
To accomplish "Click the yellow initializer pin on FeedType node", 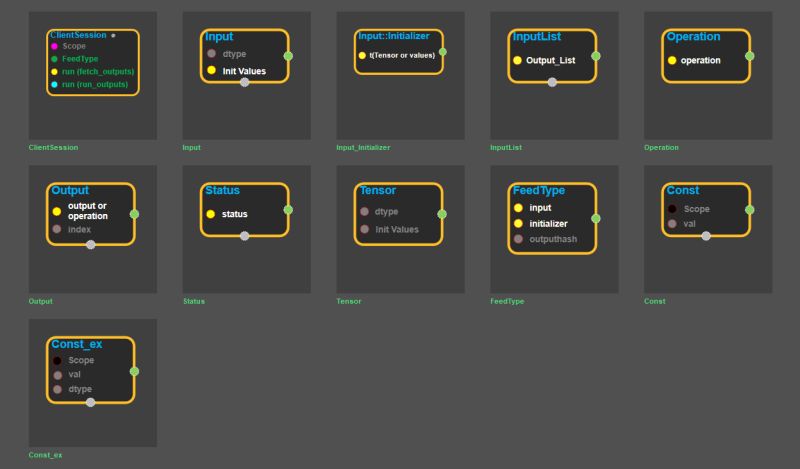I will coord(518,224).
